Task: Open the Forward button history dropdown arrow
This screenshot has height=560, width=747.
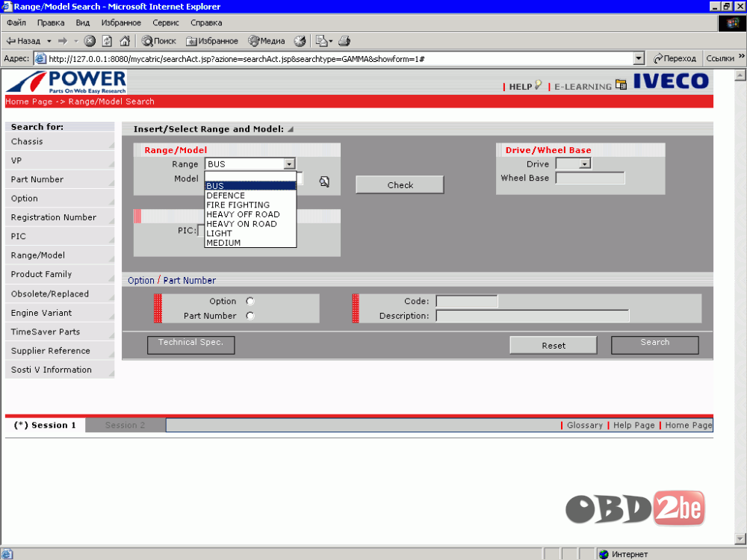Action: 75,41
